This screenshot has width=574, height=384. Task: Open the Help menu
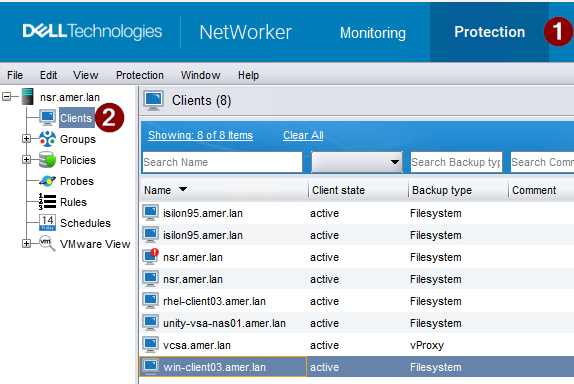pyautogui.click(x=249, y=75)
